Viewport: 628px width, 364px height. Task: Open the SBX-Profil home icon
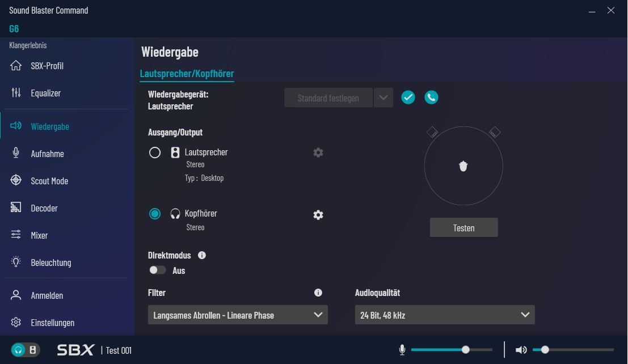coord(16,65)
